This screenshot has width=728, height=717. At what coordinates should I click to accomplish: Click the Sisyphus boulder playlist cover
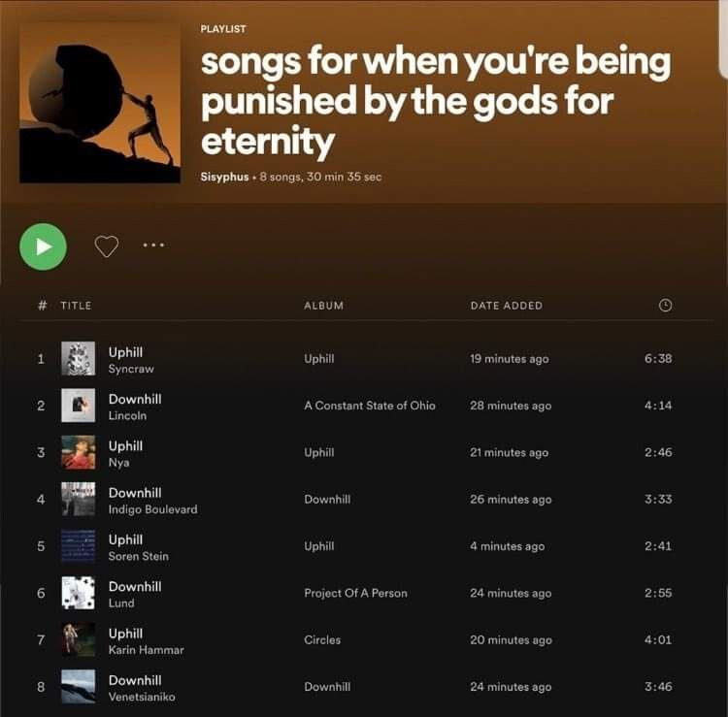tap(100, 103)
